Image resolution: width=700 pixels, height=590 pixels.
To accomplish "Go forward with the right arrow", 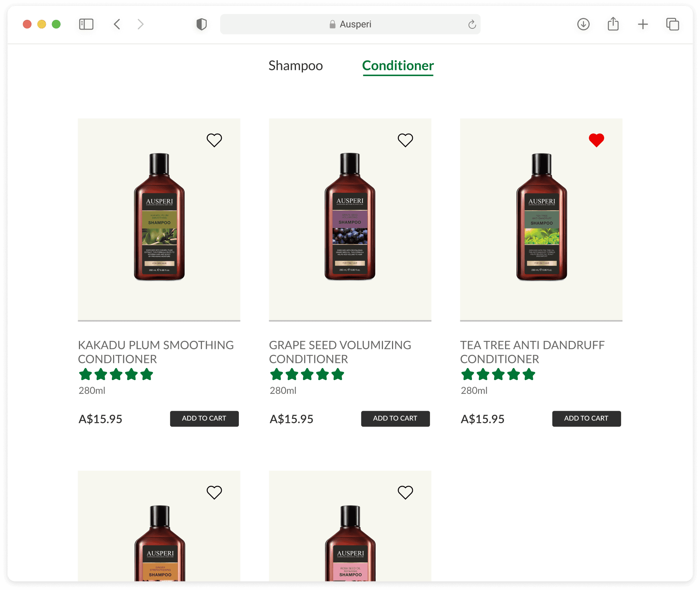I will point(141,24).
